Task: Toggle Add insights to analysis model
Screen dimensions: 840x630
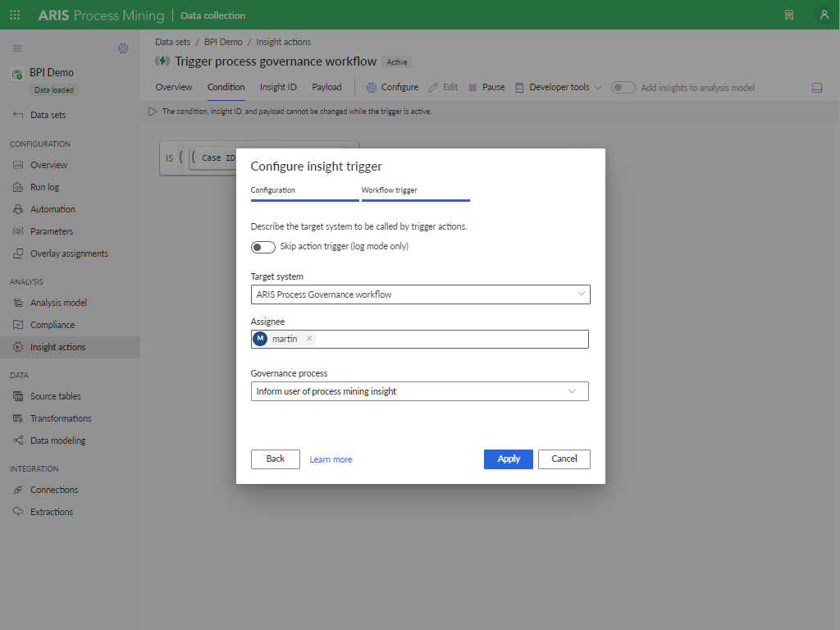Action: (x=623, y=87)
